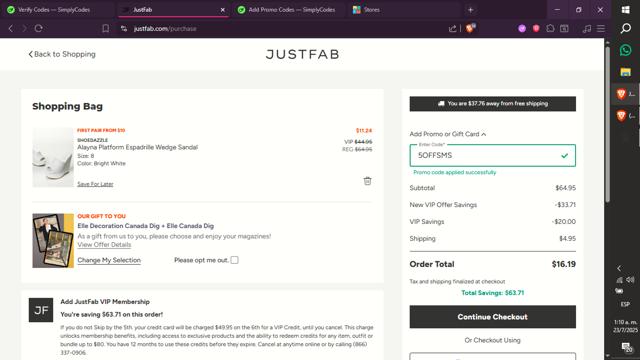Open Brave Shields lion icon in address bar
The width and height of the screenshot is (640, 360).
pos(470,28)
